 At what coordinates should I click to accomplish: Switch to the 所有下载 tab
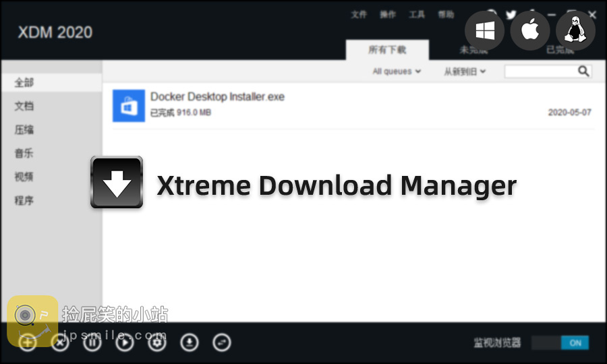tap(387, 50)
